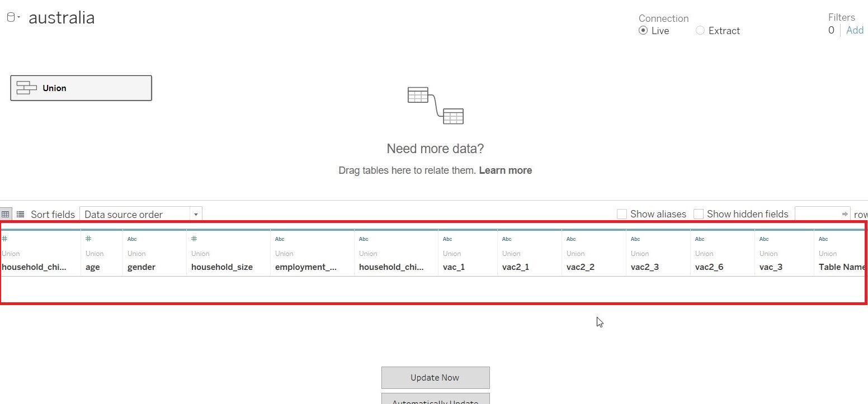The height and width of the screenshot is (404, 868).
Task: Enable the Show aliases checkbox
Action: click(x=622, y=214)
